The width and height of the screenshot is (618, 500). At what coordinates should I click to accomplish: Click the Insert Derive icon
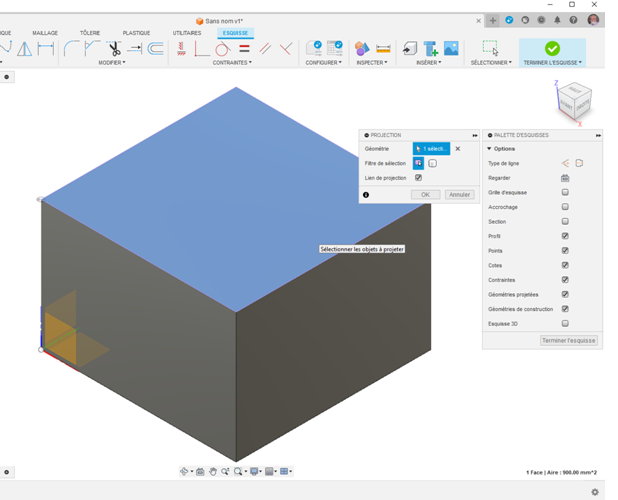(x=410, y=49)
